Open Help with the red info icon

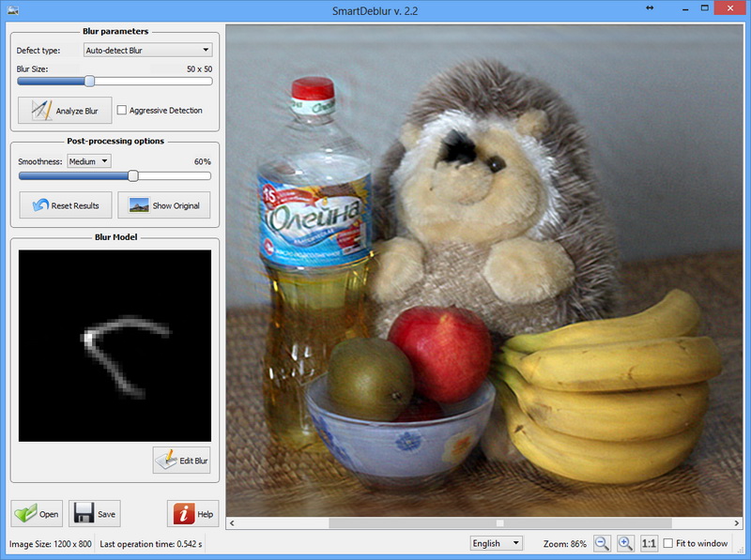coord(193,514)
